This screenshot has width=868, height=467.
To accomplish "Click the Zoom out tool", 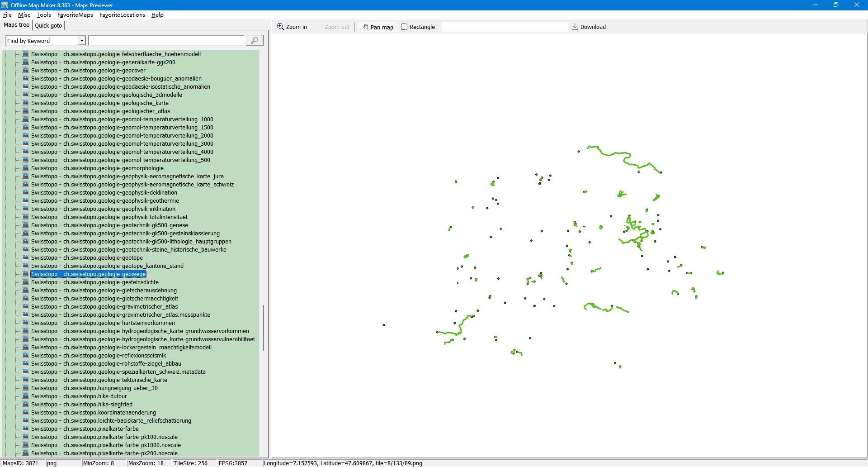I will [x=337, y=27].
